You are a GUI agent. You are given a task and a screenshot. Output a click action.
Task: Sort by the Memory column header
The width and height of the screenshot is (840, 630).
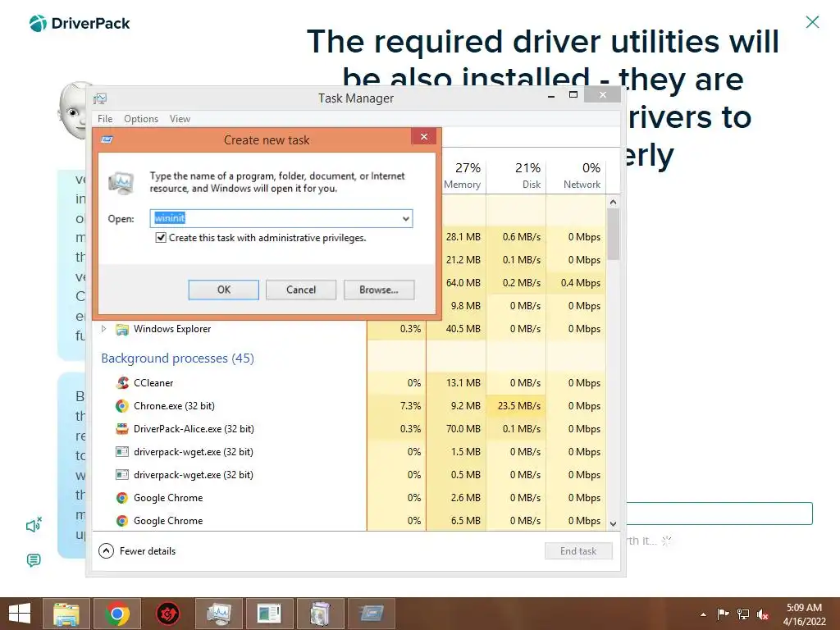(x=463, y=176)
